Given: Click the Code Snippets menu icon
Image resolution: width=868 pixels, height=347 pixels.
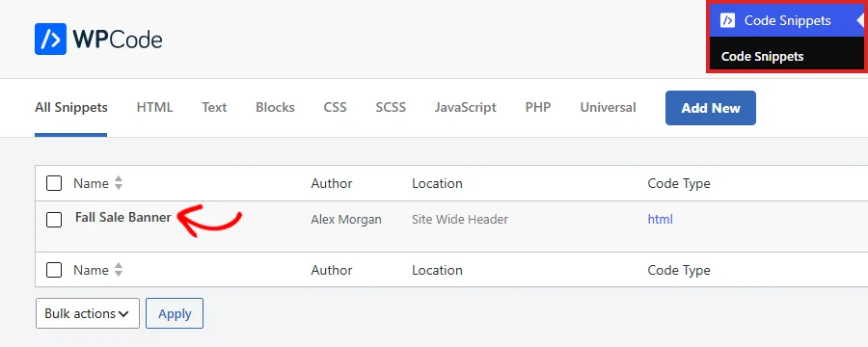Looking at the screenshot, I should pyautogui.click(x=727, y=20).
